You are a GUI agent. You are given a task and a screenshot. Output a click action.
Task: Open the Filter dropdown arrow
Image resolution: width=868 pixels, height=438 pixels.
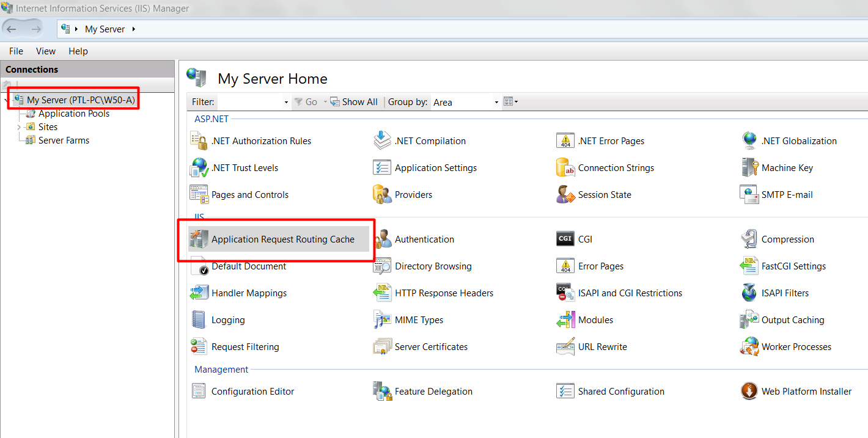286,103
